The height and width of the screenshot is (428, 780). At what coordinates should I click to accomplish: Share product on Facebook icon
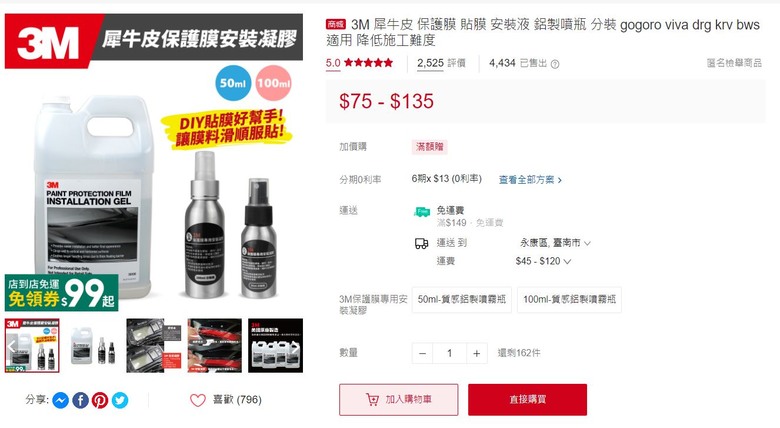(81, 400)
